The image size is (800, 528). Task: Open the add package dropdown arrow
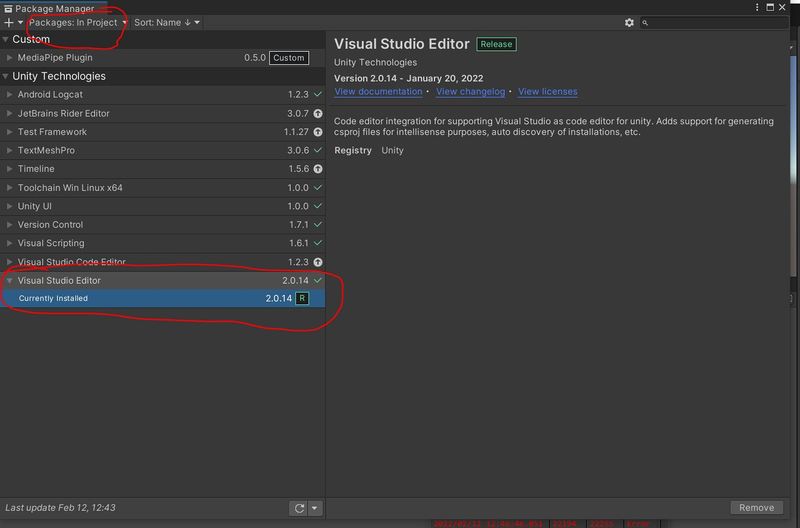[20, 22]
